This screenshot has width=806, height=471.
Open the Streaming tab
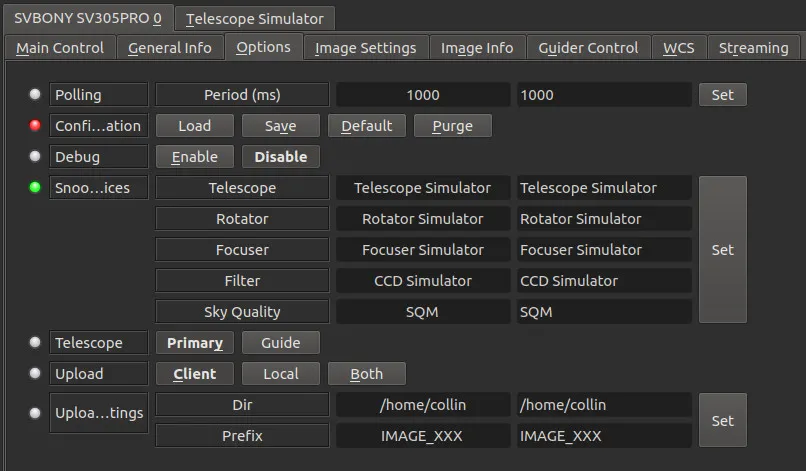753,48
